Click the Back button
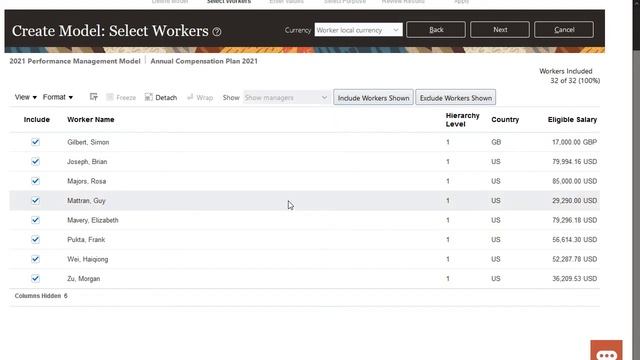The height and width of the screenshot is (360, 640). 436,30
